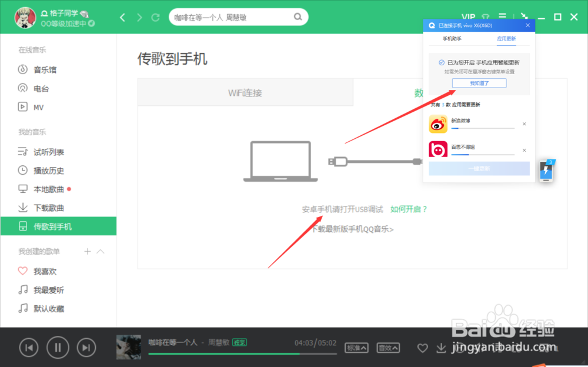Enable download for the playing track

tap(442, 348)
